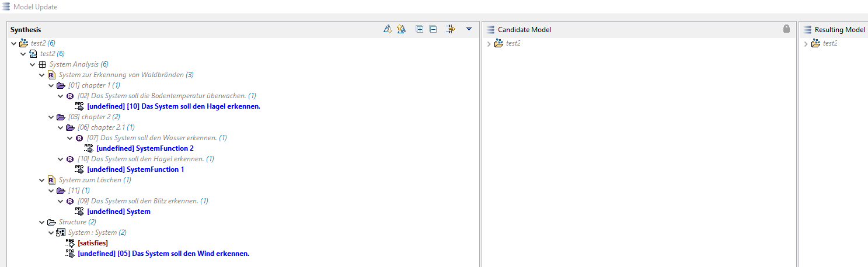Collapse requirement [10] Hagel erkennen node

pos(61,159)
